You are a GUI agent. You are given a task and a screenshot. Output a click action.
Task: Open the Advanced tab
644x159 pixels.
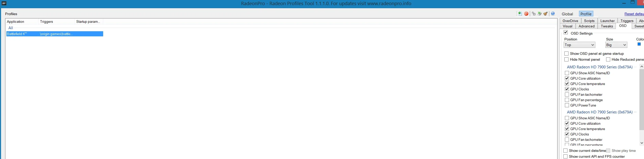[x=586, y=26]
